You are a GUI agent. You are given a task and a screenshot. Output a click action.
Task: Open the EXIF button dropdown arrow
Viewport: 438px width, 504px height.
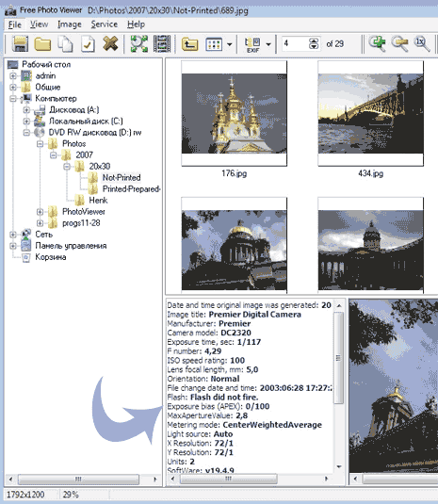pyautogui.click(x=268, y=44)
